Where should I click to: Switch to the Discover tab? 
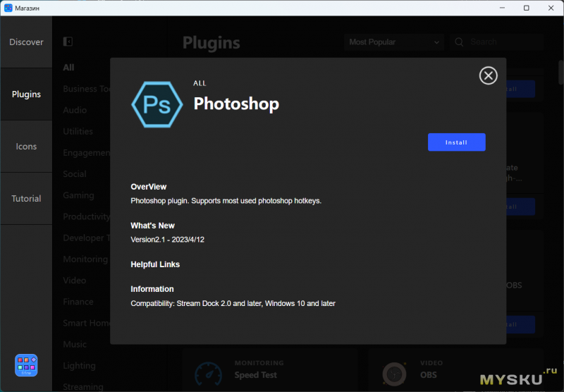[26, 42]
